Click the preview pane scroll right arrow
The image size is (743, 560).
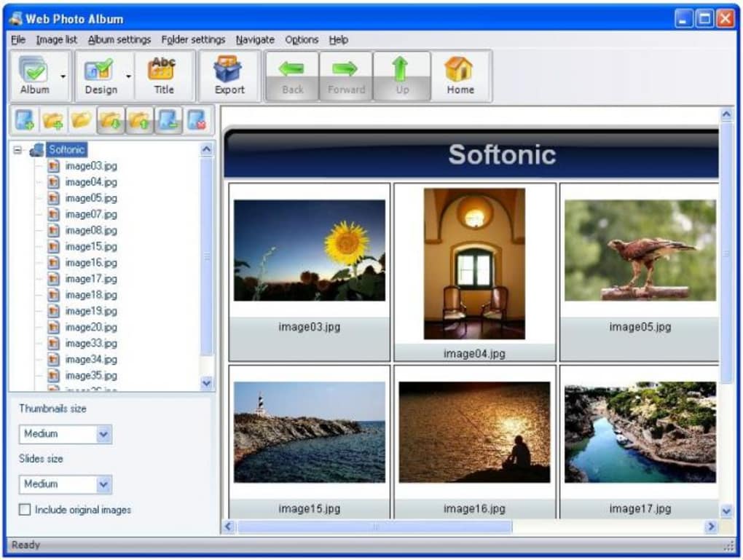point(710,527)
